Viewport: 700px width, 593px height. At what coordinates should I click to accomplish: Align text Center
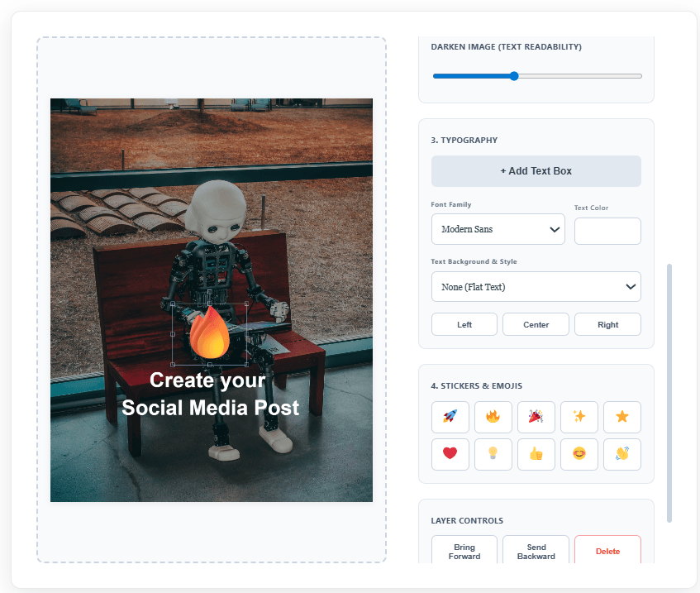tap(536, 324)
